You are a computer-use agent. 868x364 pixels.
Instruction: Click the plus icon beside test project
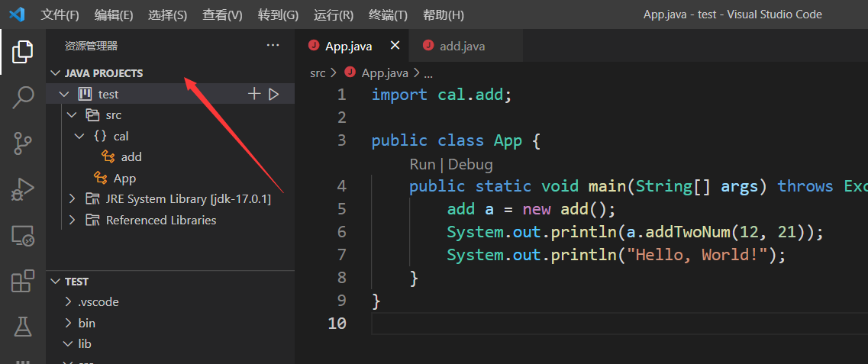click(254, 94)
